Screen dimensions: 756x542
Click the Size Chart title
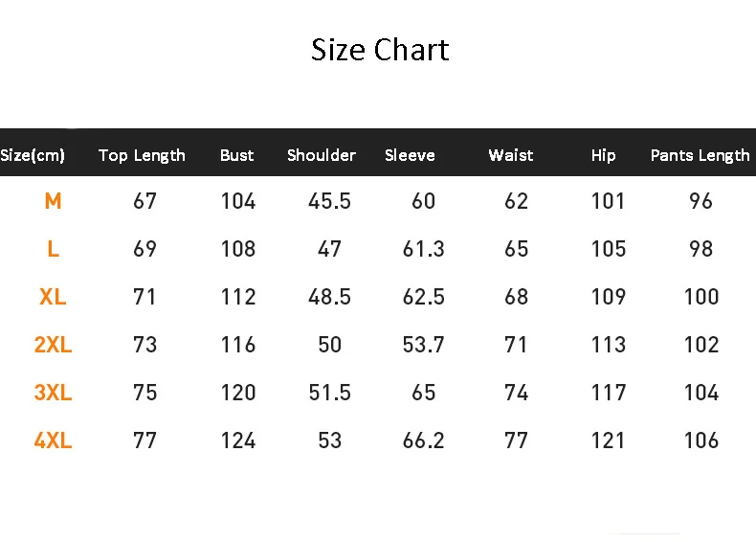[380, 50]
